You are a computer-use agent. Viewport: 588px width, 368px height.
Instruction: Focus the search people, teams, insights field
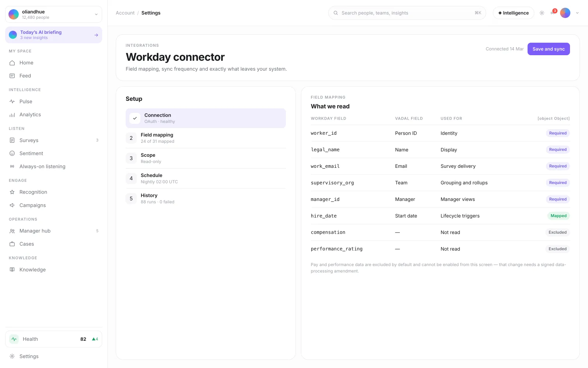tap(407, 13)
